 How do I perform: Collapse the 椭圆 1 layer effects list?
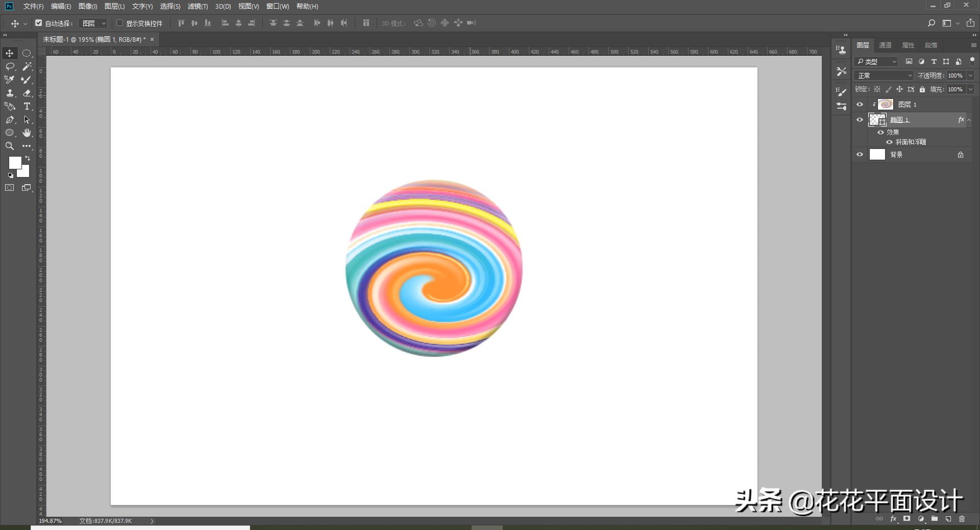click(969, 120)
